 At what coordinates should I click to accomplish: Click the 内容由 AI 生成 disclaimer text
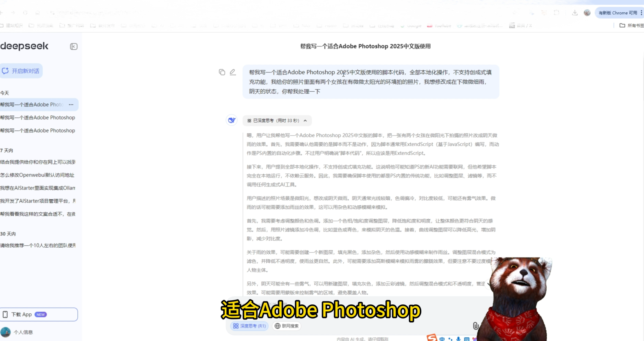click(x=362, y=339)
